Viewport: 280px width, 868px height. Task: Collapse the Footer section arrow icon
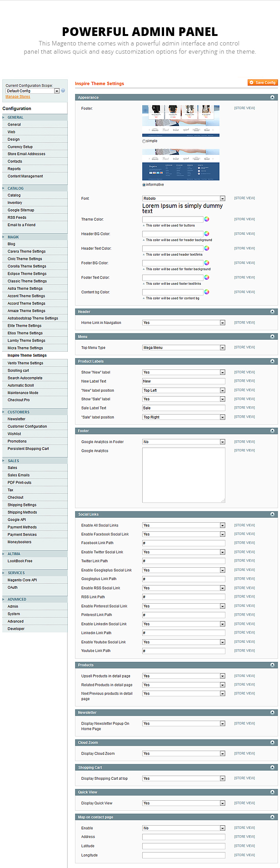click(x=272, y=431)
